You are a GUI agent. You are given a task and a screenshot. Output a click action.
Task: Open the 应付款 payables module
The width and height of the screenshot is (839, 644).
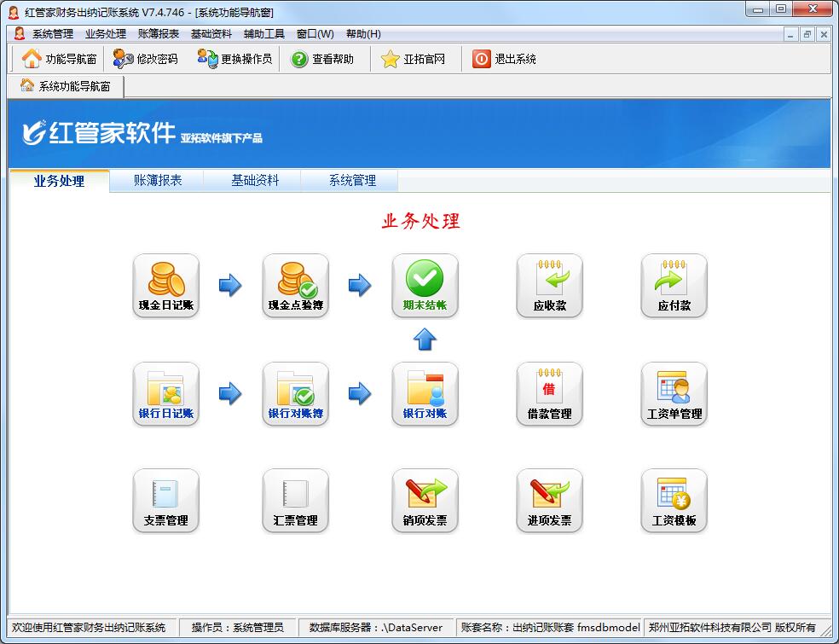point(674,286)
